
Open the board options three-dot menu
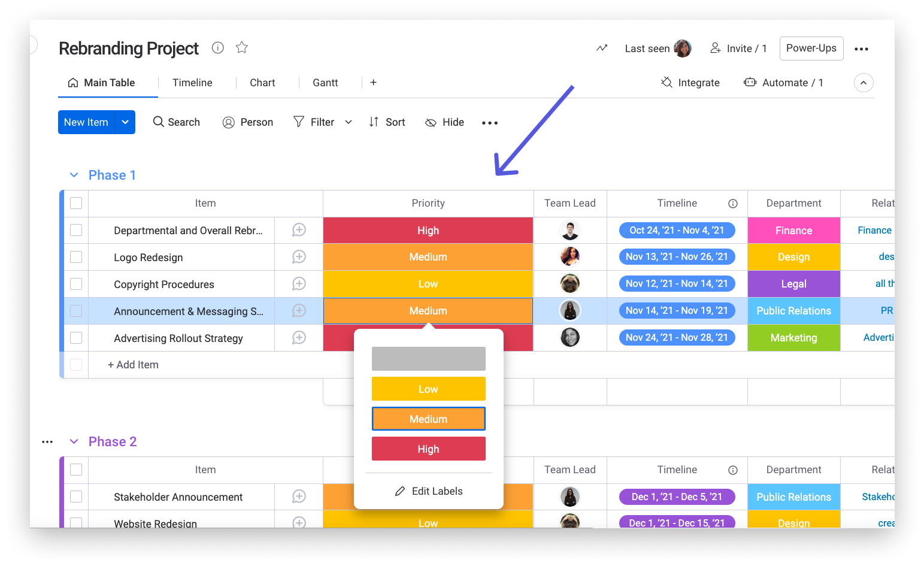(x=861, y=49)
